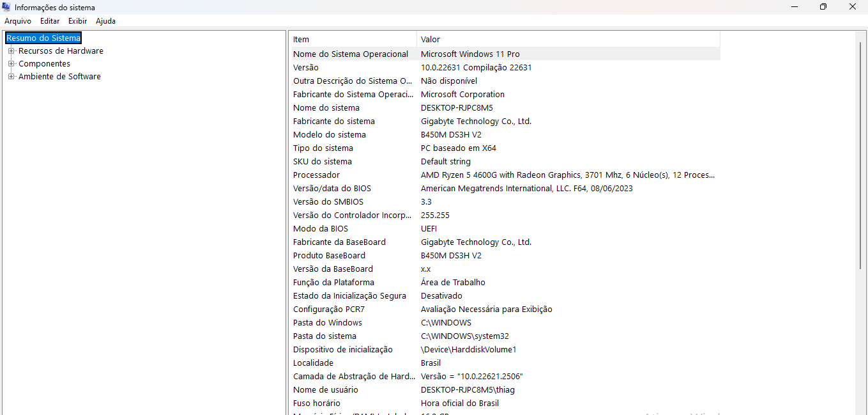This screenshot has height=415, width=868.
Task: Select the Produto BaseBoard row
Action: 505,256
